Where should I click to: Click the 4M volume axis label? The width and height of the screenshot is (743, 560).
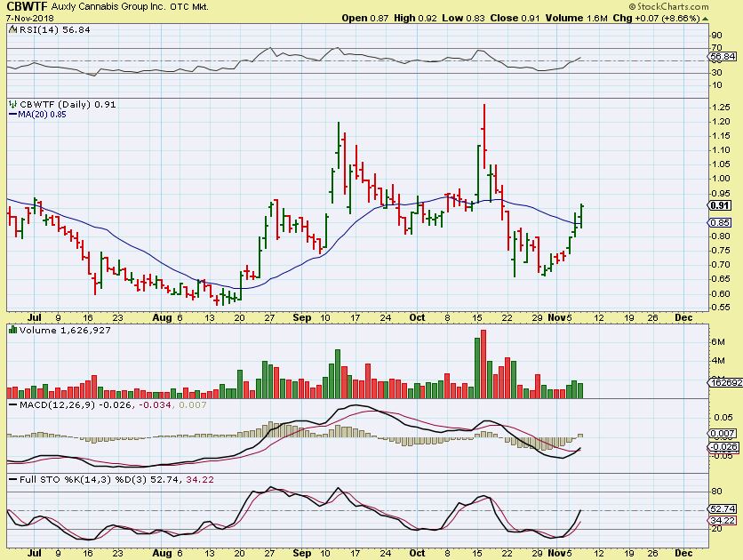point(718,361)
